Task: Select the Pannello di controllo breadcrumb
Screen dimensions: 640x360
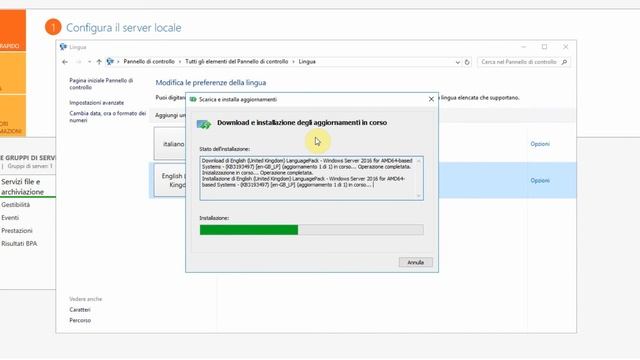Action: click(x=149, y=62)
